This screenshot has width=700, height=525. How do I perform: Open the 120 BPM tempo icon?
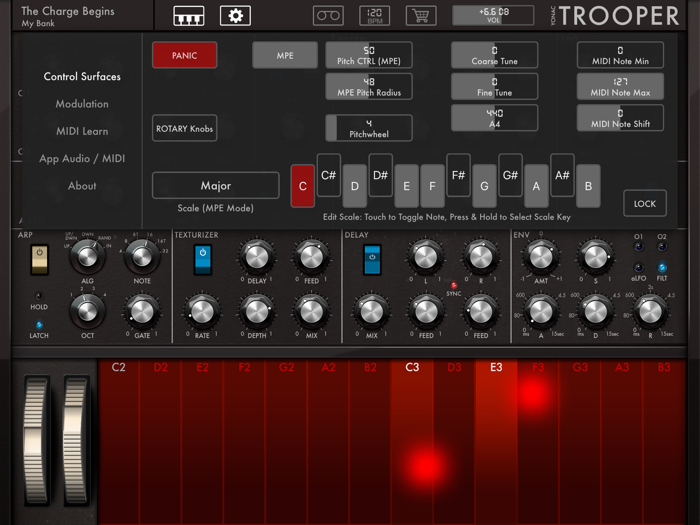[x=375, y=16]
